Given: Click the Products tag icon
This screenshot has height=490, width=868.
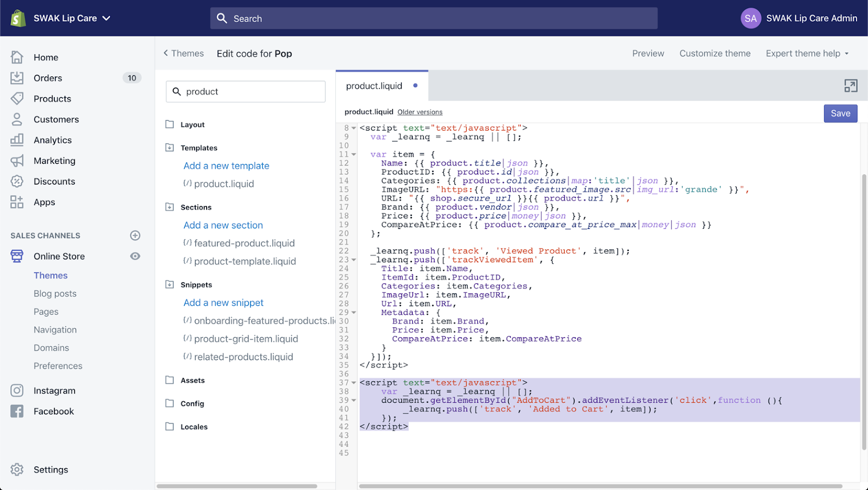Looking at the screenshot, I should coord(17,99).
